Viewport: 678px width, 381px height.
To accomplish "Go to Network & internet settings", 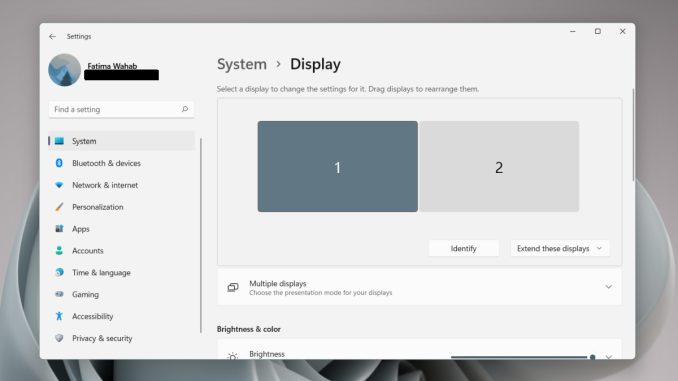I will 122,185.
